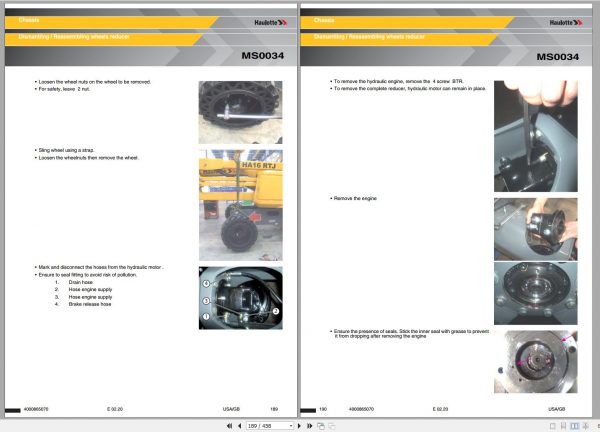
Task: Click the HA16 RTJ wheel sling photo
Action: (x=241, y=205)
